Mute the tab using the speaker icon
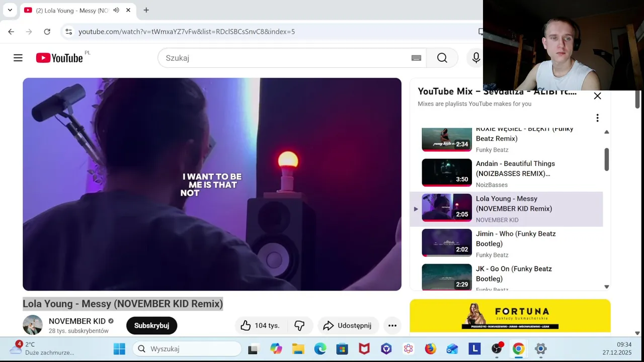The height and width of the screenshot is (362, 644). coord(116,10)
